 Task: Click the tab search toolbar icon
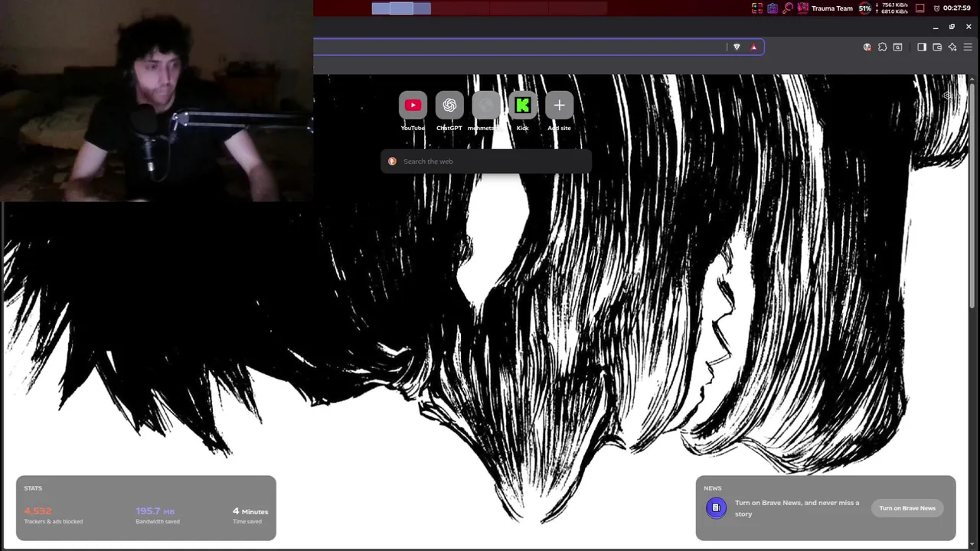click(x=897, y=47)
